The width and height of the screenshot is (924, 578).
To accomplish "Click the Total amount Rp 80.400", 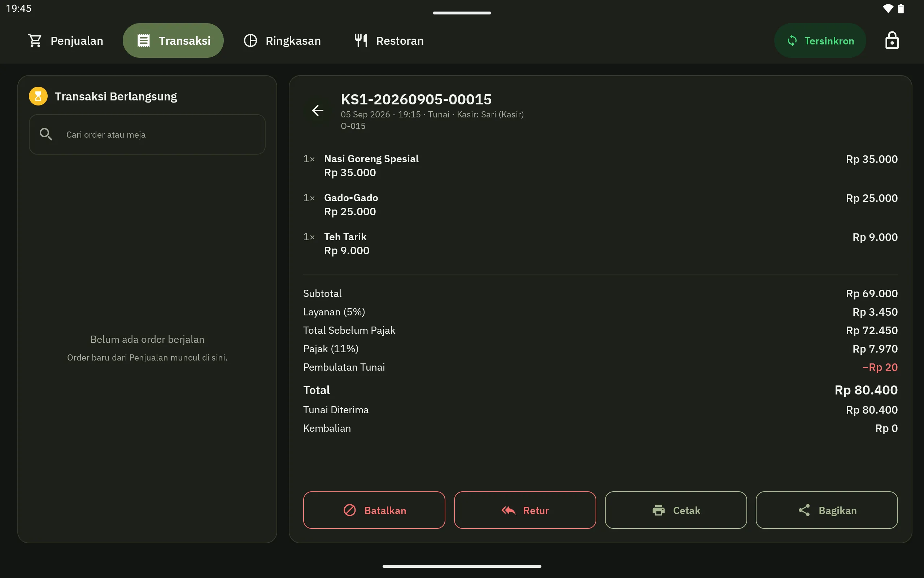I will pos(866,390).
